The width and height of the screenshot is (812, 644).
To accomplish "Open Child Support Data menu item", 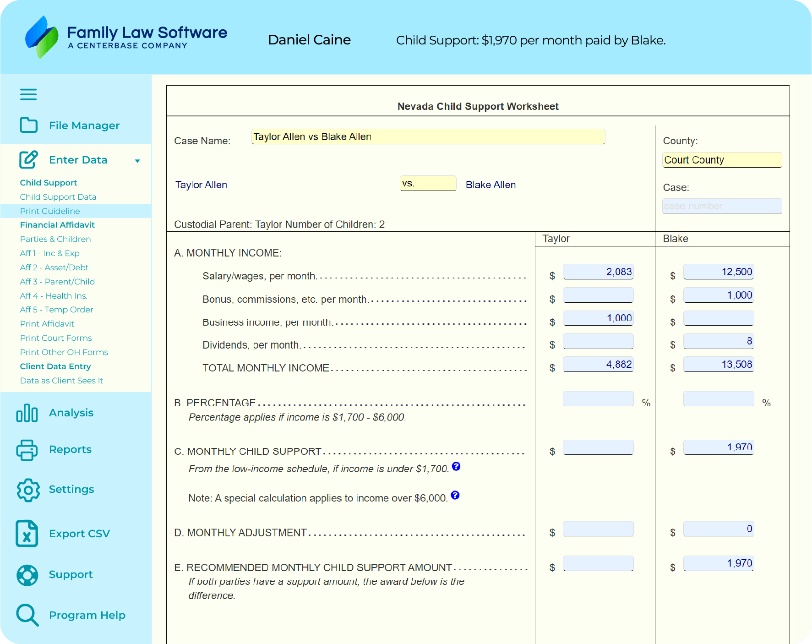I will click(58, 197).
